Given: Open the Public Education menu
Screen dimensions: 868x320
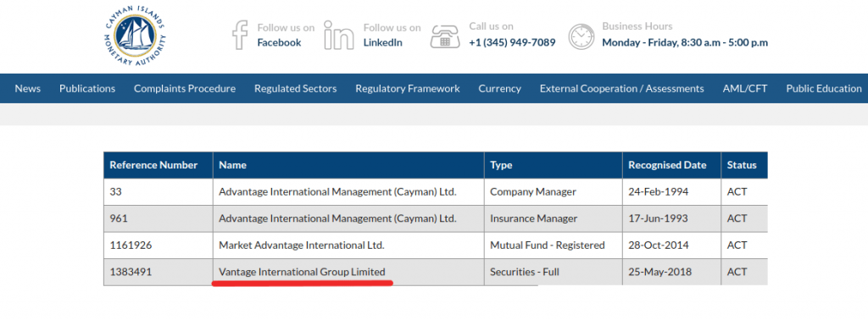Looking at the screenshot, I should tap(824, 88).
